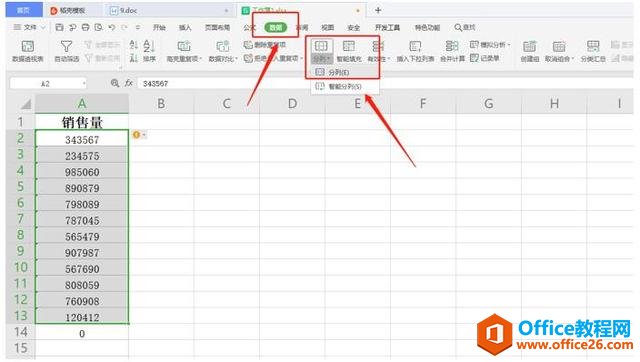The image size is (640, 362).
Task: Select the 数据 Data ribbon tab
Action: [x=276, y=27]
